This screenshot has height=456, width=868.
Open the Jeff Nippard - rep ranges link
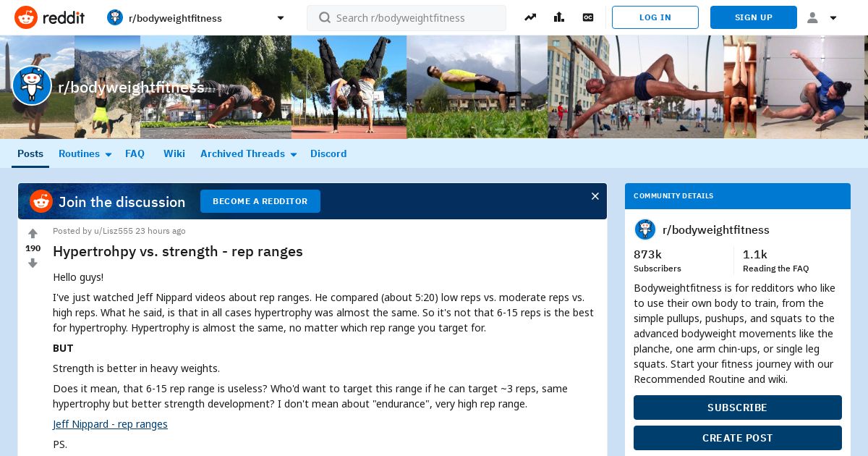tap(110, 424)
